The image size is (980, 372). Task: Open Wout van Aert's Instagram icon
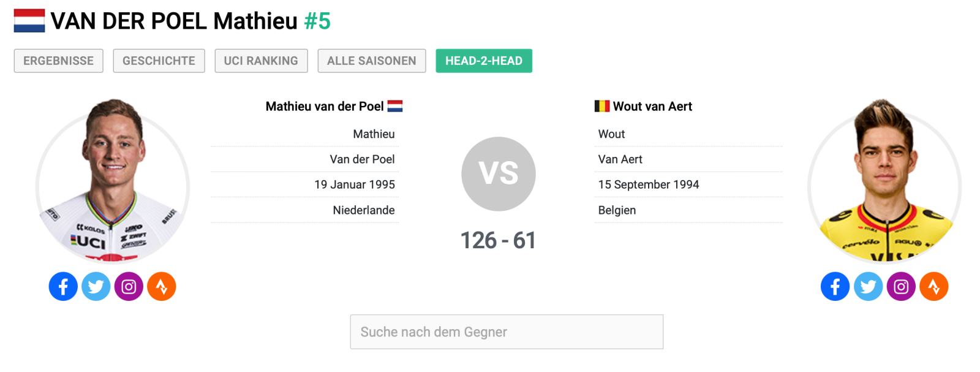tap(901, 286)
